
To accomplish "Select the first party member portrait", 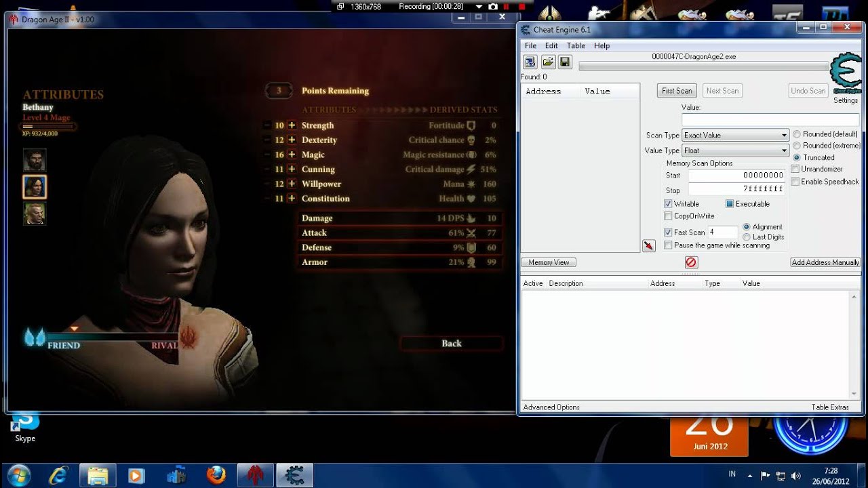I will point(35,160).
